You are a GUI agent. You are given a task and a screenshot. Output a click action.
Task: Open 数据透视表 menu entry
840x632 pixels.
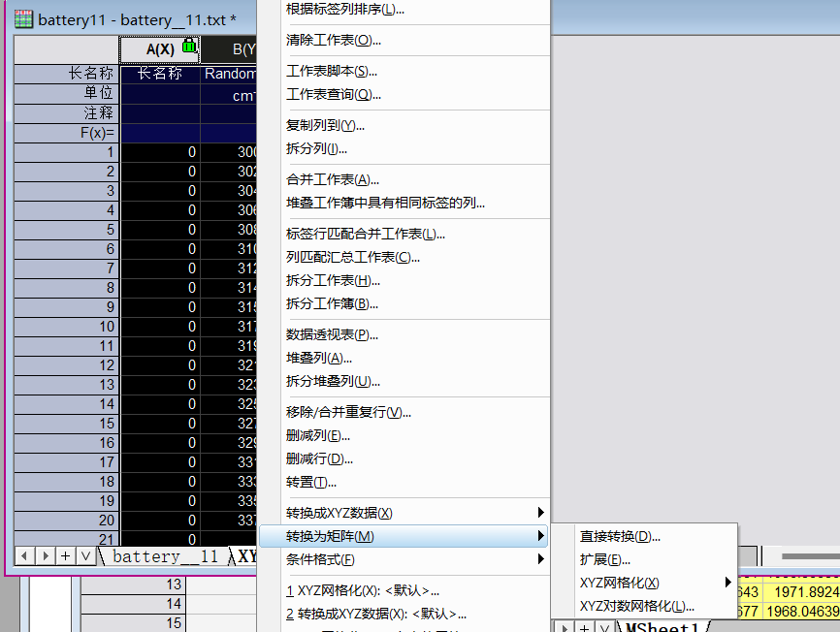click(332, 334)
